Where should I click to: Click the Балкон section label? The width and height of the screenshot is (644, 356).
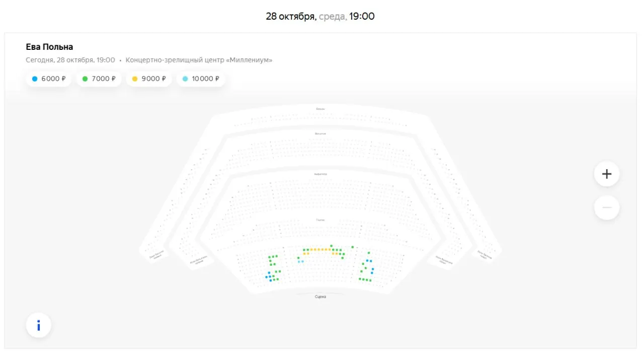tap(320, 109)
